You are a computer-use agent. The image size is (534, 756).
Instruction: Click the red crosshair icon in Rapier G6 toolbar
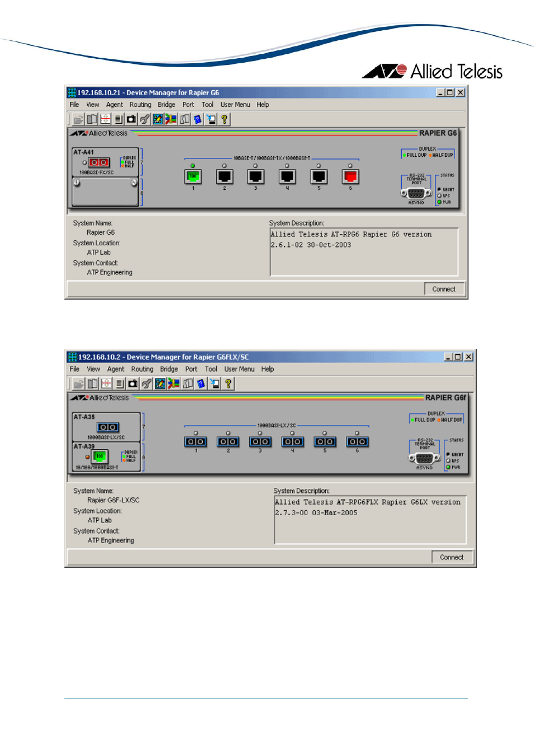tap(105, 119)
